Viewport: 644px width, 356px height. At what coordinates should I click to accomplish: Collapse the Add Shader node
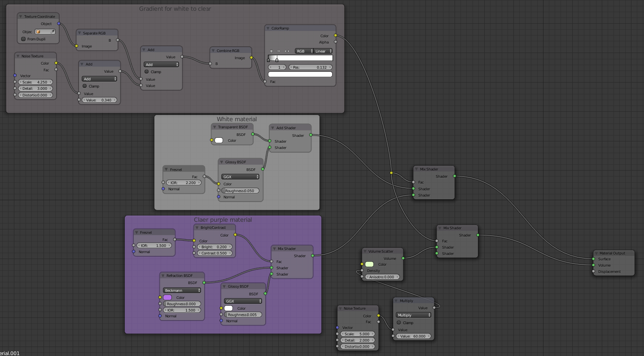pyautogui.click(x=273, y=128)
